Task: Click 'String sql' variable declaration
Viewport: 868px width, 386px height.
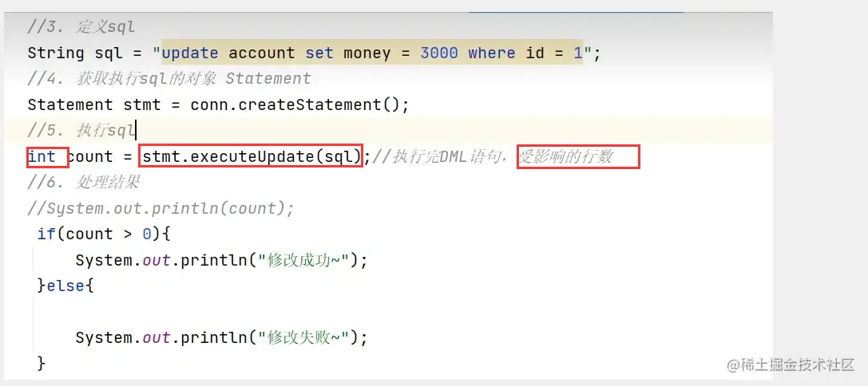Action: coord(75,53)
